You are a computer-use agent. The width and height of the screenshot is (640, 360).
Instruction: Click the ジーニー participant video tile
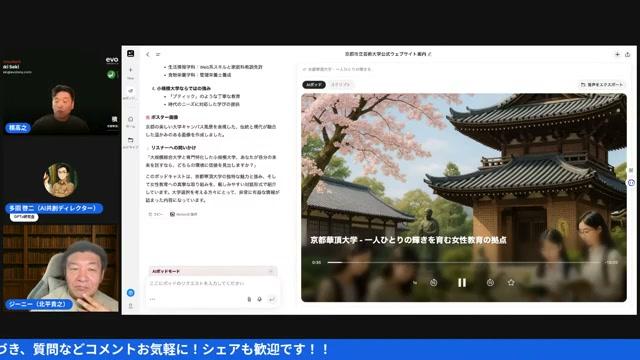coord(60,268)
